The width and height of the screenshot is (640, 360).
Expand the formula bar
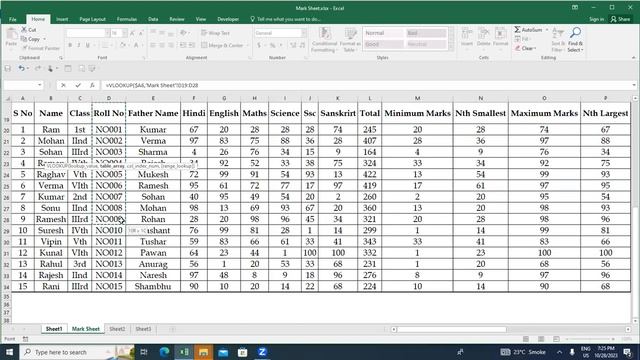[634, 85]
